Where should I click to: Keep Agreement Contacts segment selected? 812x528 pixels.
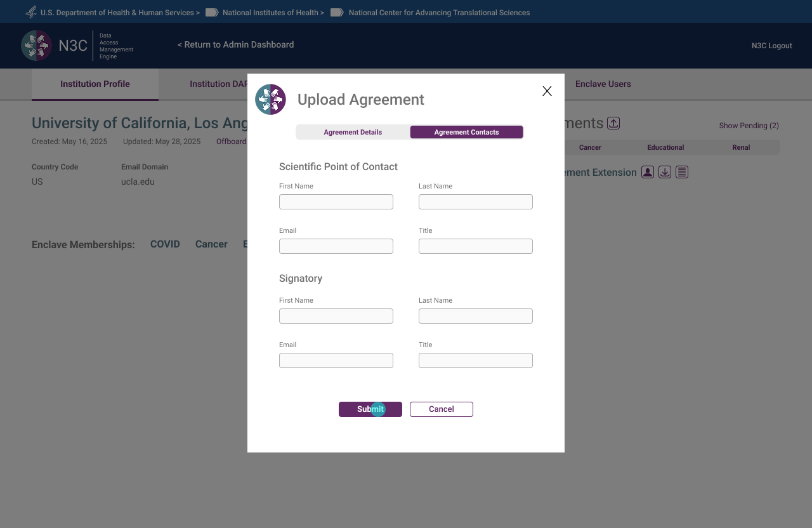(x=466, y=132)
